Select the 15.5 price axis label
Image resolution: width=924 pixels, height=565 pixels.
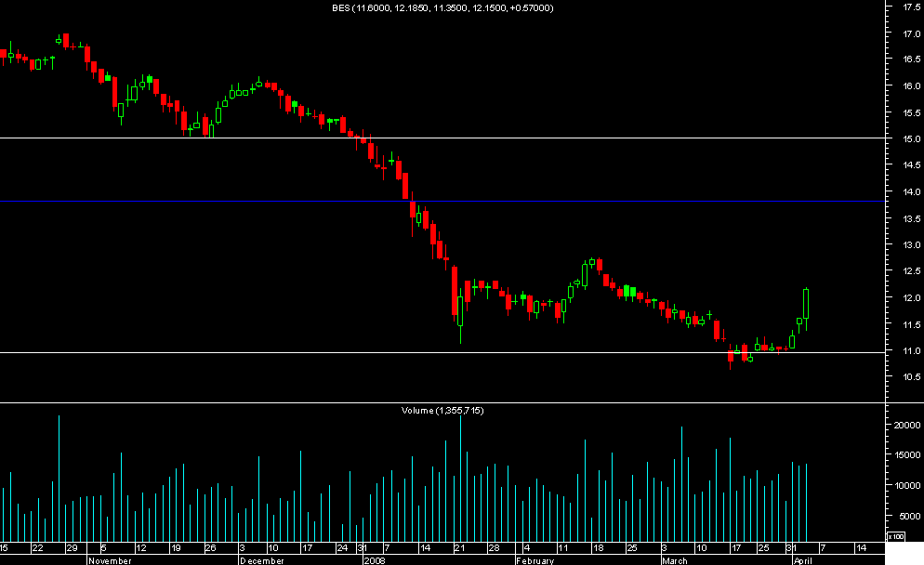tap(912, 112)
